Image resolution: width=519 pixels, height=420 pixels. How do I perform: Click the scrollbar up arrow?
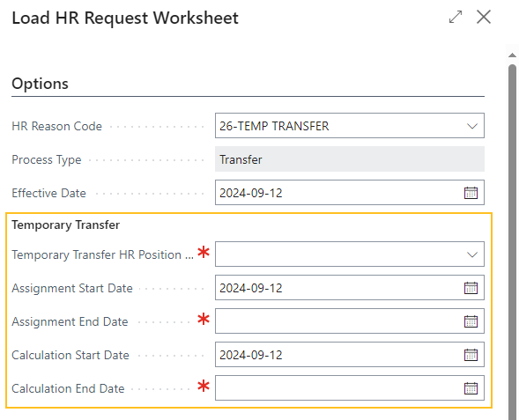pyautogui.click(x=512, y=55)
